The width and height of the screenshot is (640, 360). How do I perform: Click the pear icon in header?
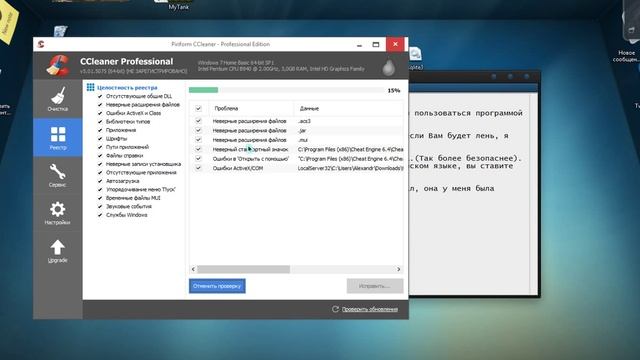pos(388,67)
